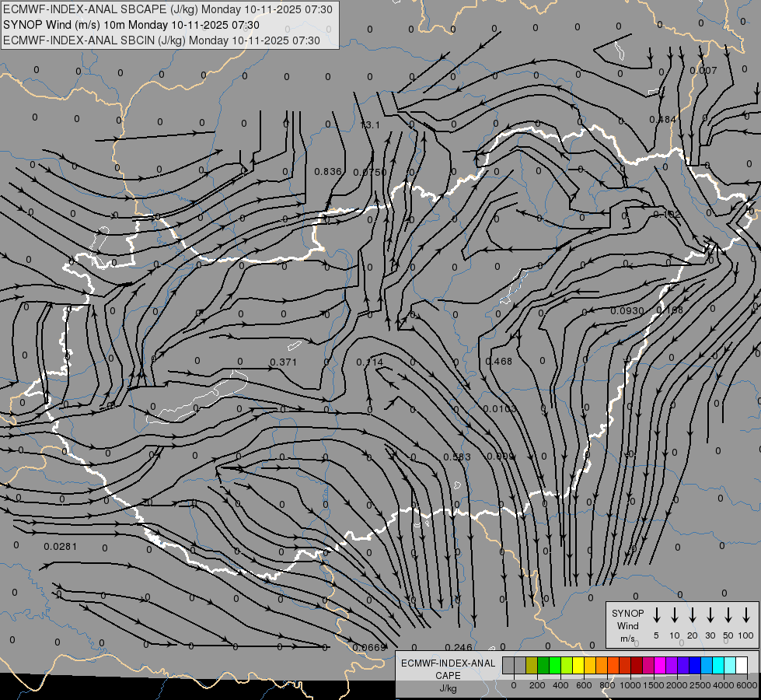
Task: Click the 30 m/s wind legend arrow
Action: pyautogui.click(x=710, y=614)
